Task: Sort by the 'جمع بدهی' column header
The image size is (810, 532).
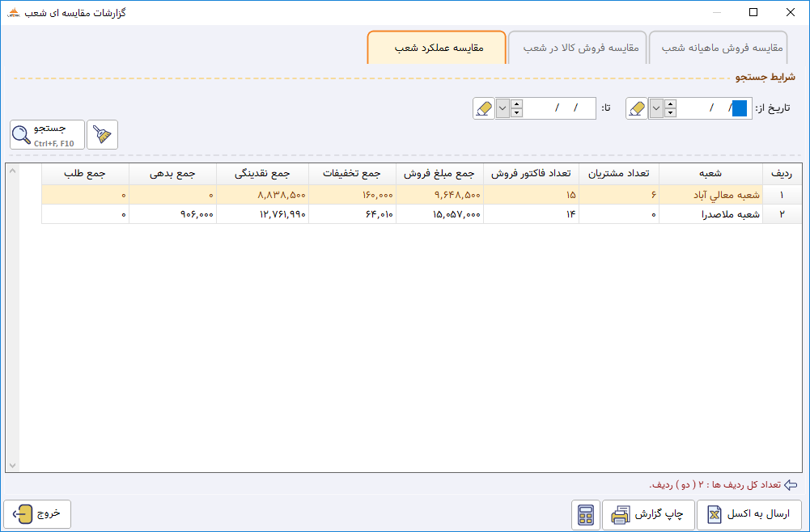Action: 172,174
